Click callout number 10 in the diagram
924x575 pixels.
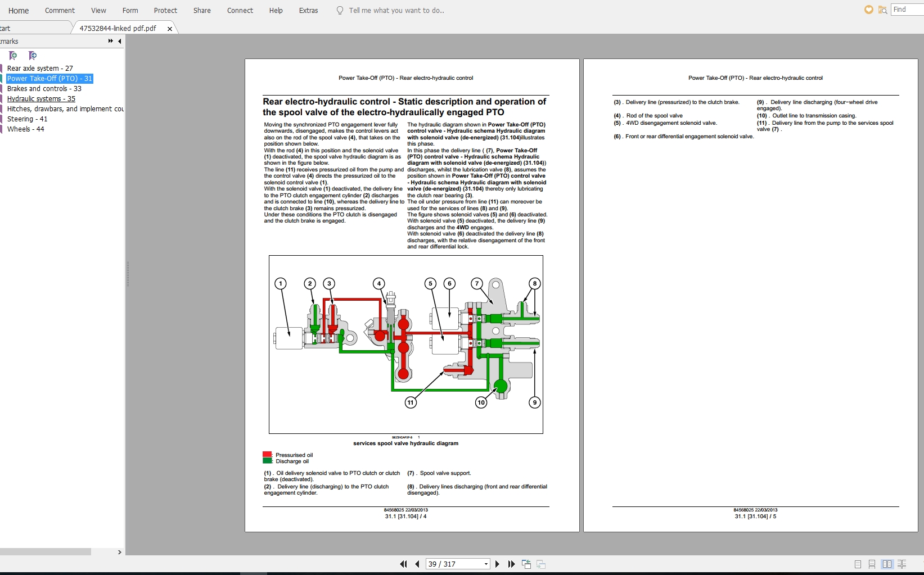(x=481, y=402)
